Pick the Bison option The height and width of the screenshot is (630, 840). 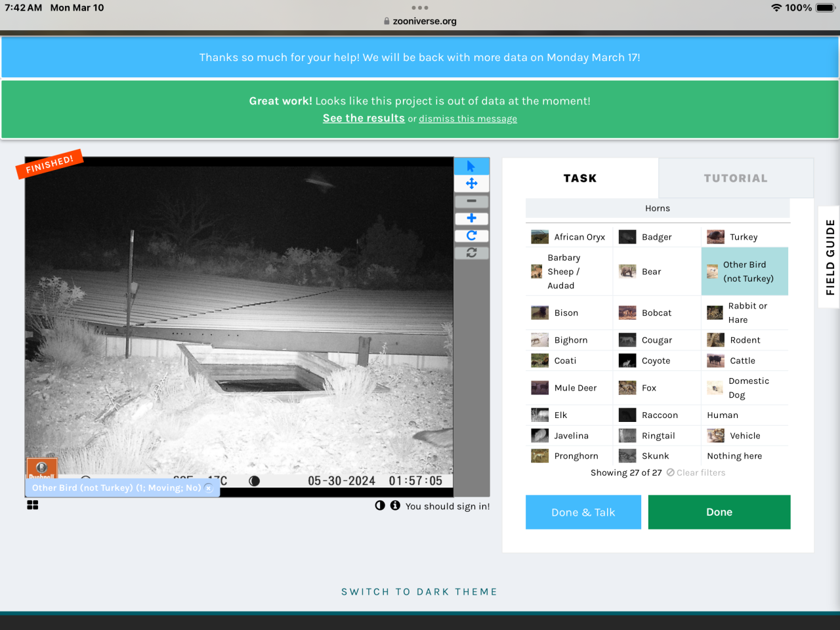coord(569,313)
